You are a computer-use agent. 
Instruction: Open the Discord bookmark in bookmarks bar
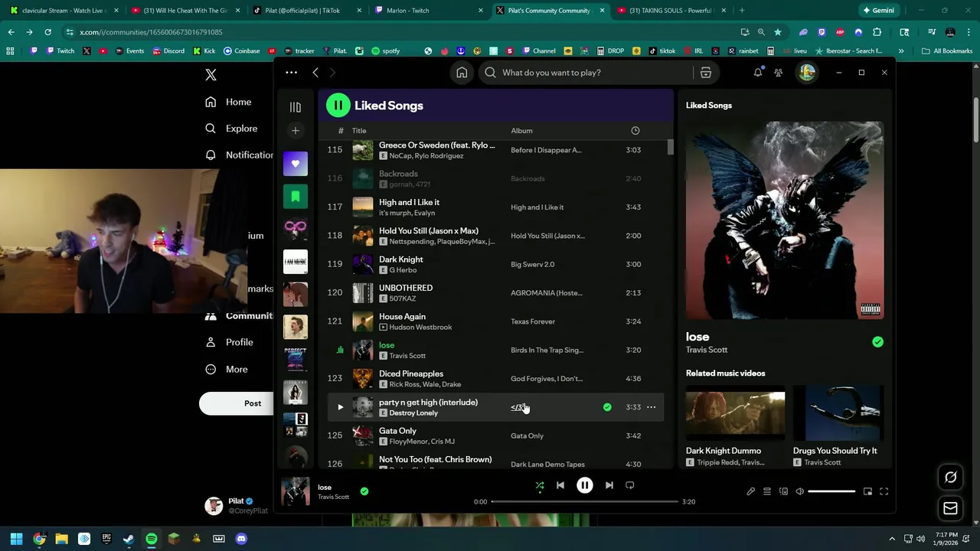click(168, 51)
